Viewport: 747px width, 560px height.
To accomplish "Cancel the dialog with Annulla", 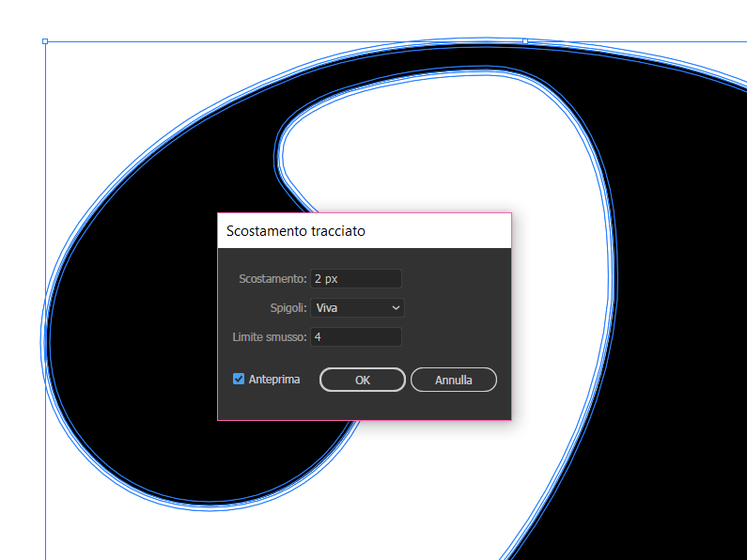I will click(x=454, y=380).
